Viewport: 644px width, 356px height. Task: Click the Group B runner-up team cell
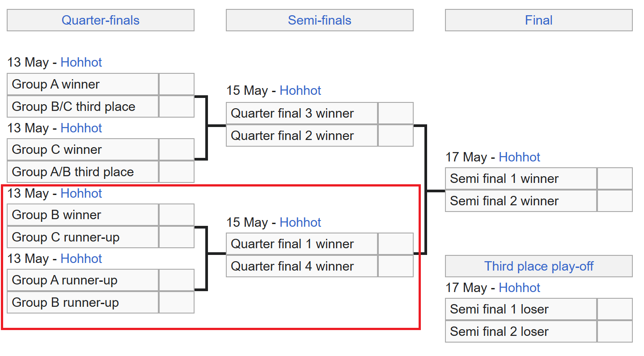click(83, 302)
